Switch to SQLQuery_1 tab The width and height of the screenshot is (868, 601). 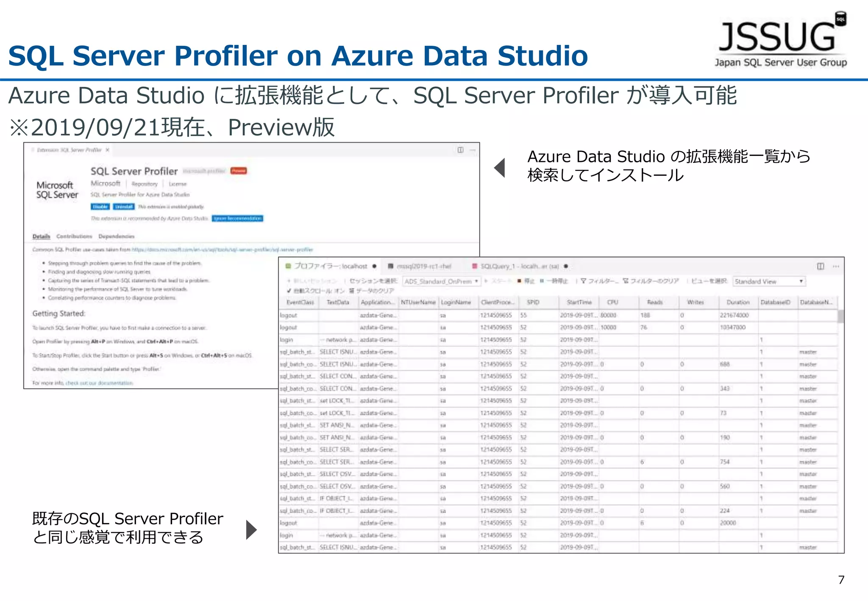520,266
